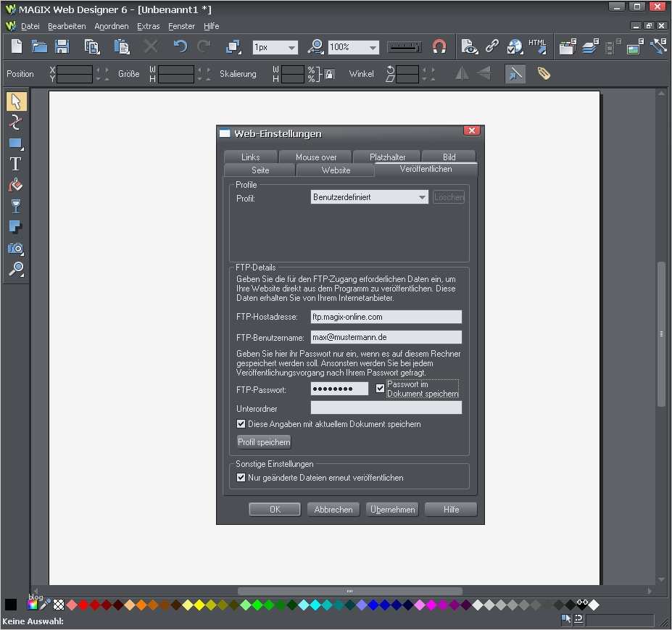Open the Profil dropdown showing Benutzerdefiniert
The image size is (672, 630).
point(422,197)
